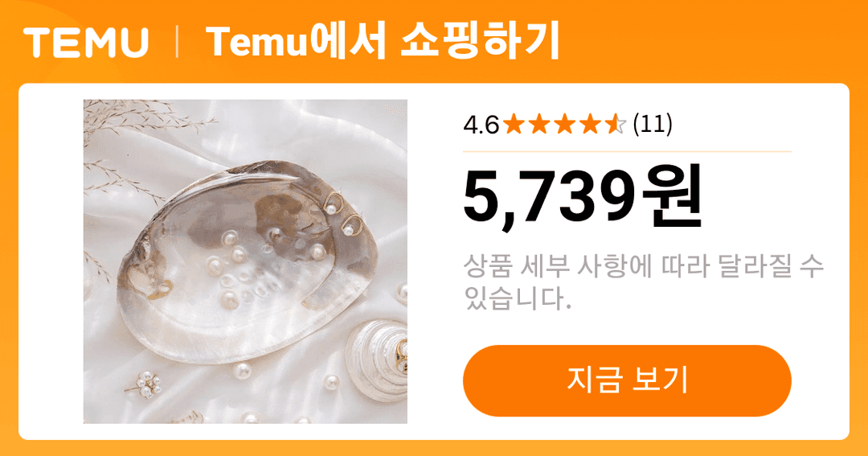Image resolution: width=868 pixels, height=456 pixels.
Task: Tap the "지금 보기" button
Action: click(x=627, y=380)
